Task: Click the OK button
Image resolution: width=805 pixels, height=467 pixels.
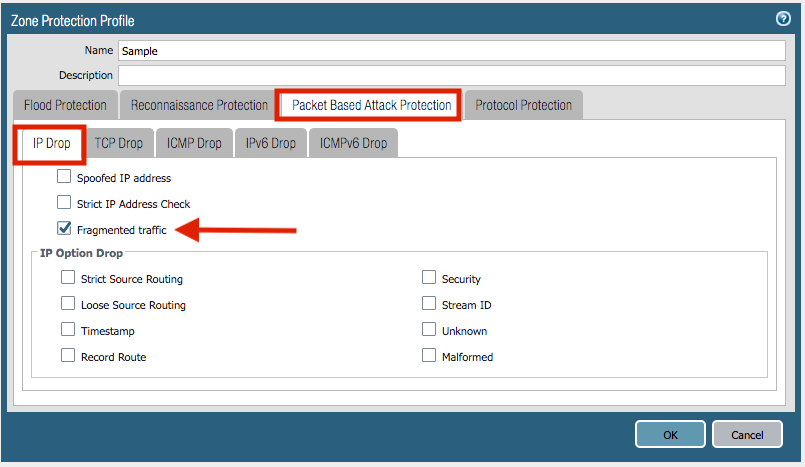Action: point(670,435)
